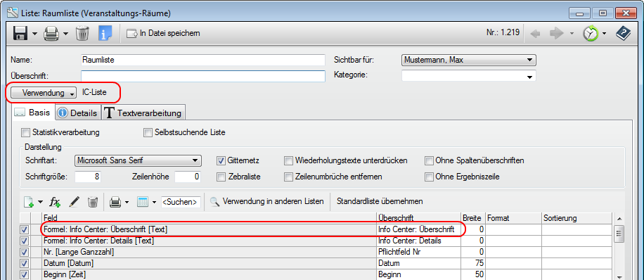This screenshot has height=280, width=644.
Task: Go to next record arrow
Action: pyautogui.click(x=557, y=34)
